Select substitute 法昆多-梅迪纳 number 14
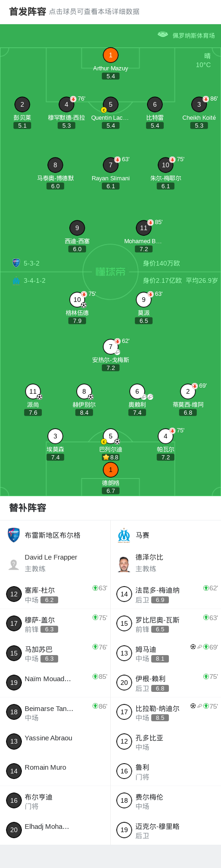The height and width of the screenshot is (868, 221). 166,595
